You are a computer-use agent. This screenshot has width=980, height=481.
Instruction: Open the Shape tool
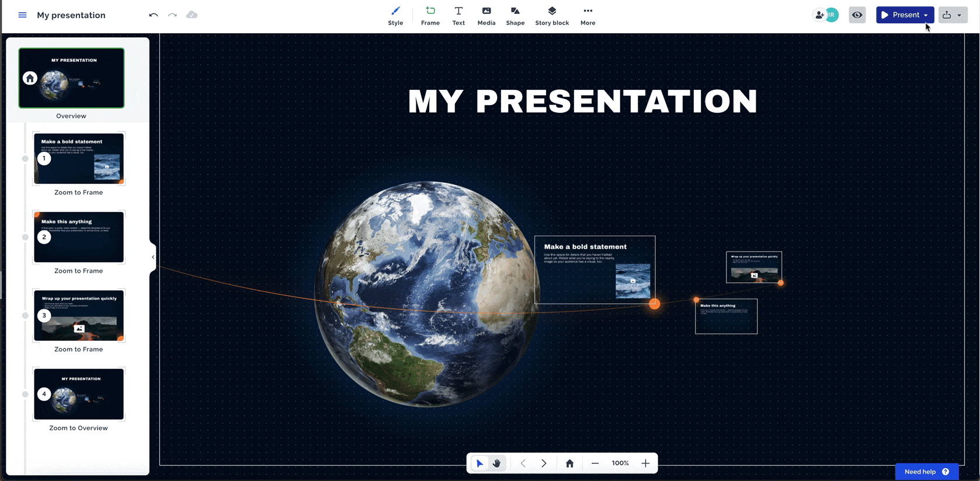click(515, 16)
